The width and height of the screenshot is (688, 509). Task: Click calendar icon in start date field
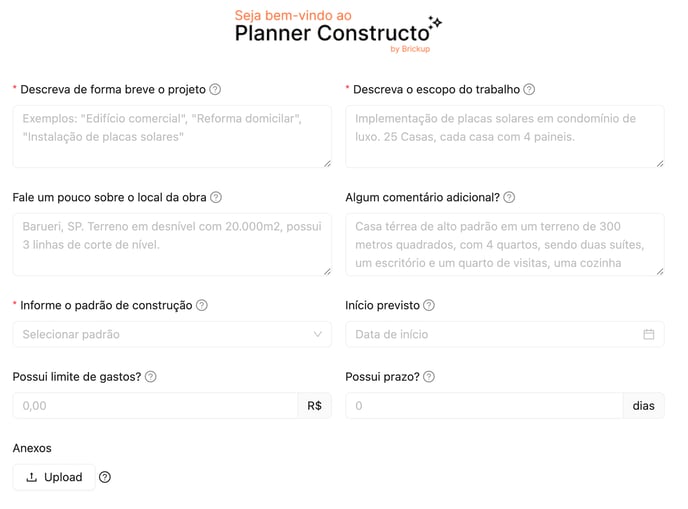coord(649,334)
